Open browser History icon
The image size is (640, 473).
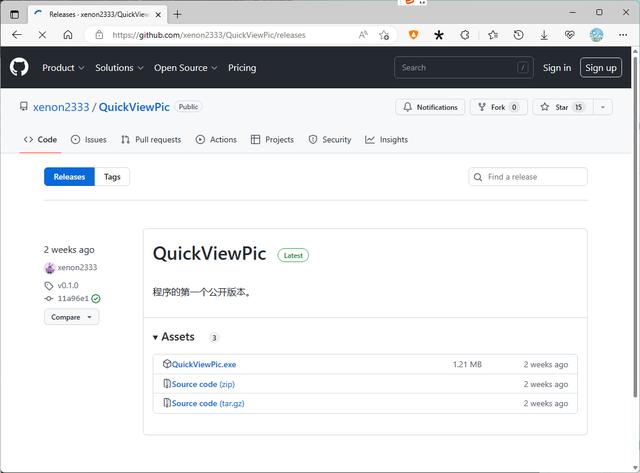pos(518,35)
